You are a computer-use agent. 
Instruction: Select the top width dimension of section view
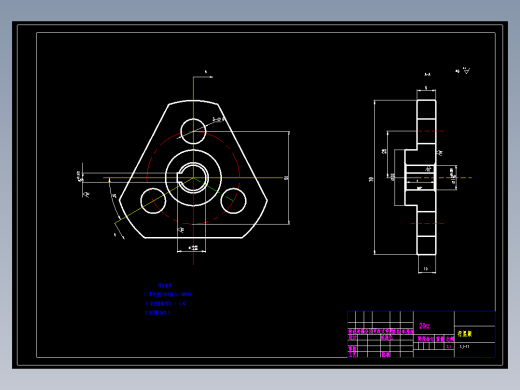(426, 88)
